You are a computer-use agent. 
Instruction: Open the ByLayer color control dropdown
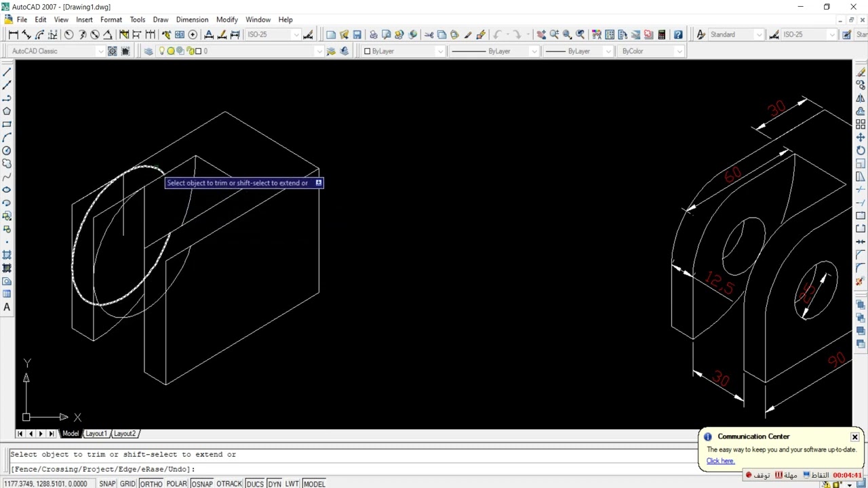click(x=403, y=51)
